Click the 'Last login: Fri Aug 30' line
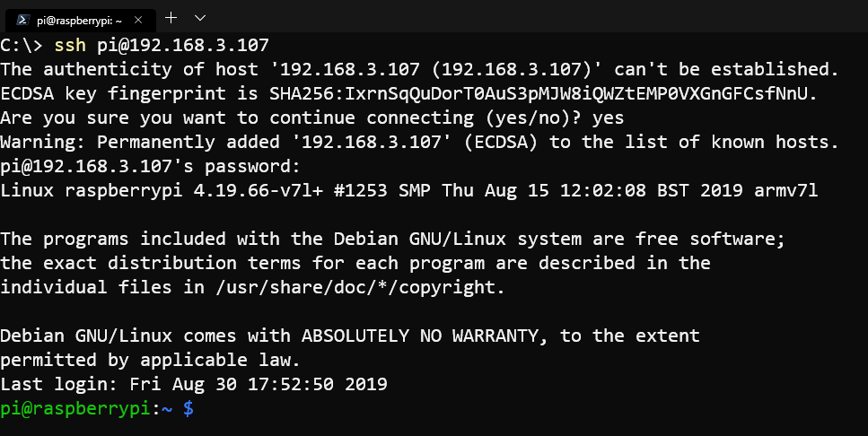Viewport: 868px width, 436px height. 194,384
